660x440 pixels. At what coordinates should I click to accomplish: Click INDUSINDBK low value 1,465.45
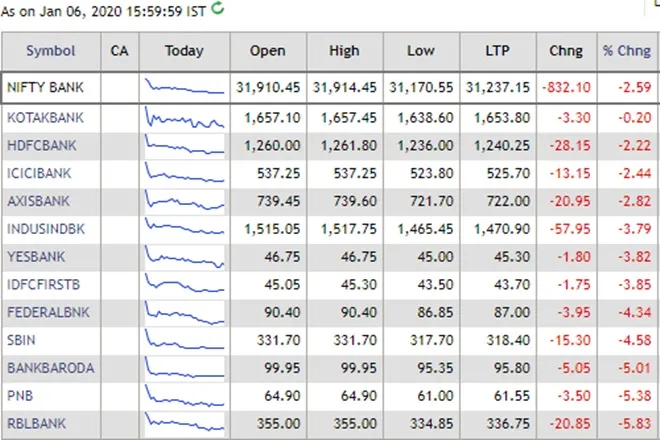[426, 229]
